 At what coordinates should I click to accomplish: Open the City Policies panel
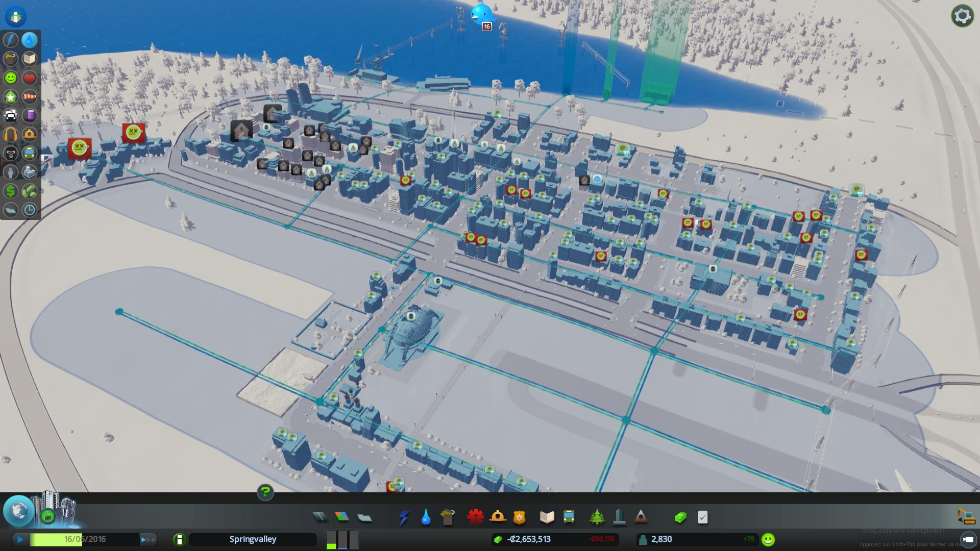702,517
